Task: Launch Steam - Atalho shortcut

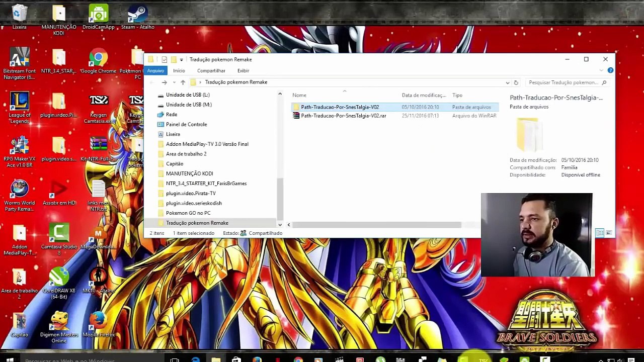Action: 137,16
